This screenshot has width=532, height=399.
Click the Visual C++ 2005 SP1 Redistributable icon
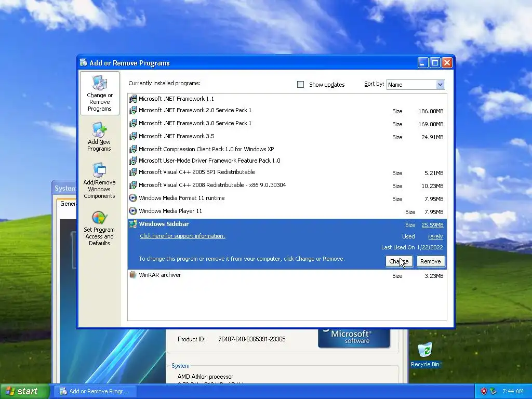pos(133,172)
